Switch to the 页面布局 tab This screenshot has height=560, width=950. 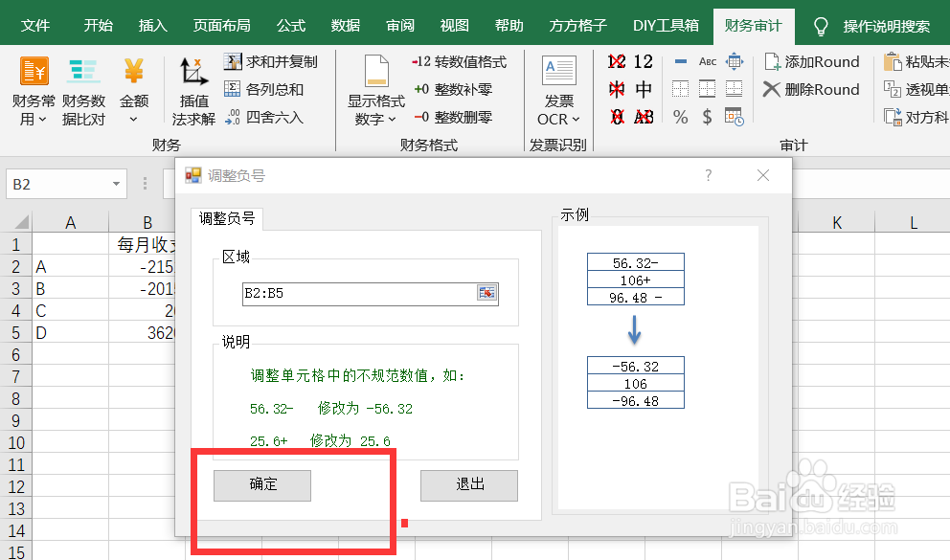(222, 26)
